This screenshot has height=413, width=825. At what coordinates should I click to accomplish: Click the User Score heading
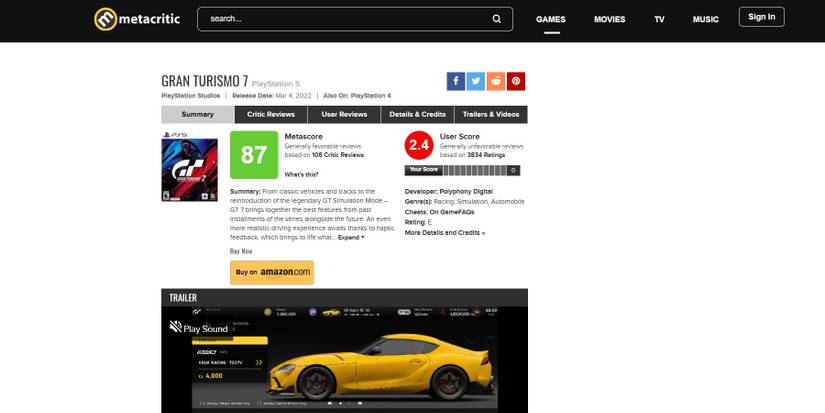(x=459, y=136)
